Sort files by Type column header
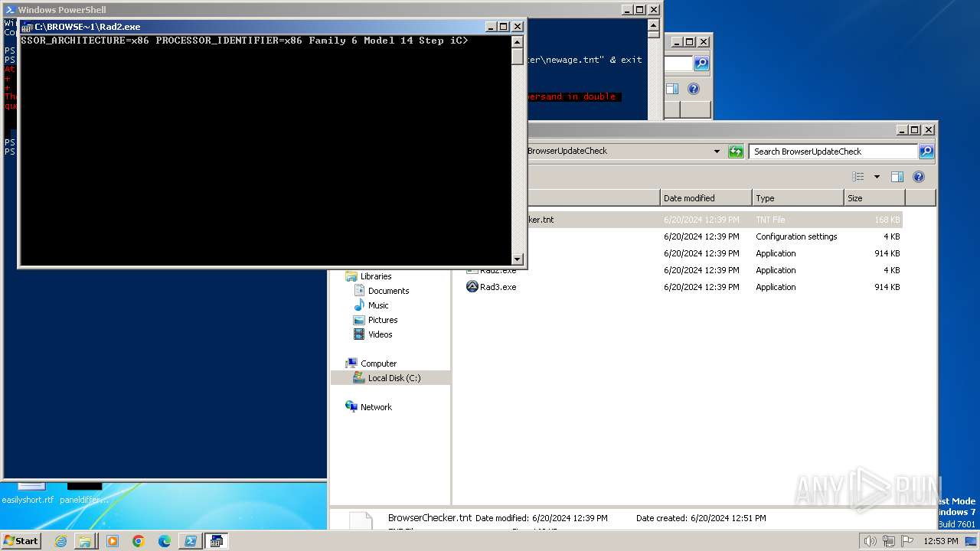This screenshot has width=980, height=551. 798,198
